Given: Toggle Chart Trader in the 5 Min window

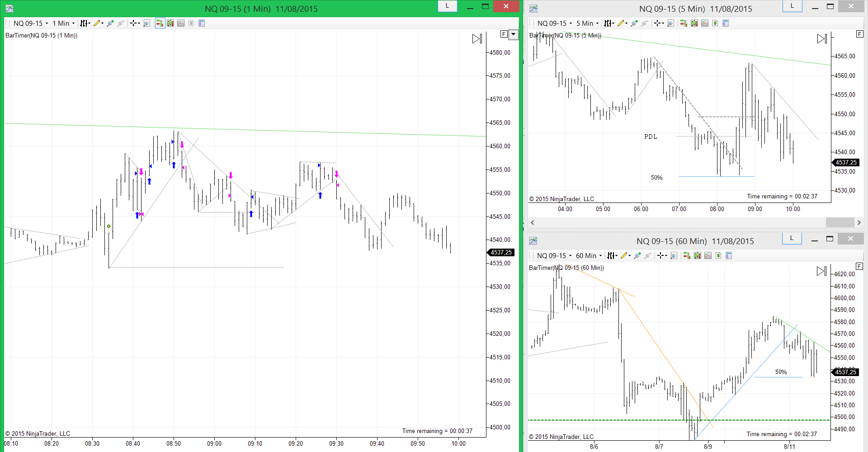Looking at the screenshot, I should [684, 23].
